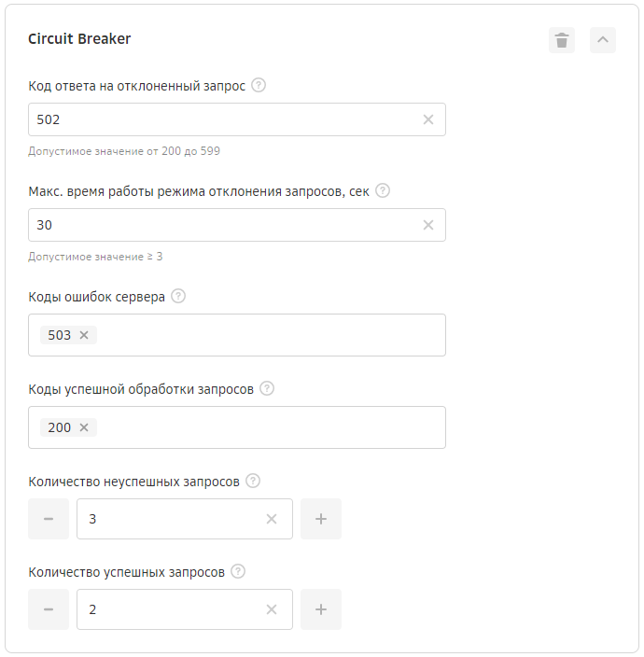Clear the успешных запросов value 2
This screenshot has height=657, width=644.
pyautogui.click(x=272, y=609)
